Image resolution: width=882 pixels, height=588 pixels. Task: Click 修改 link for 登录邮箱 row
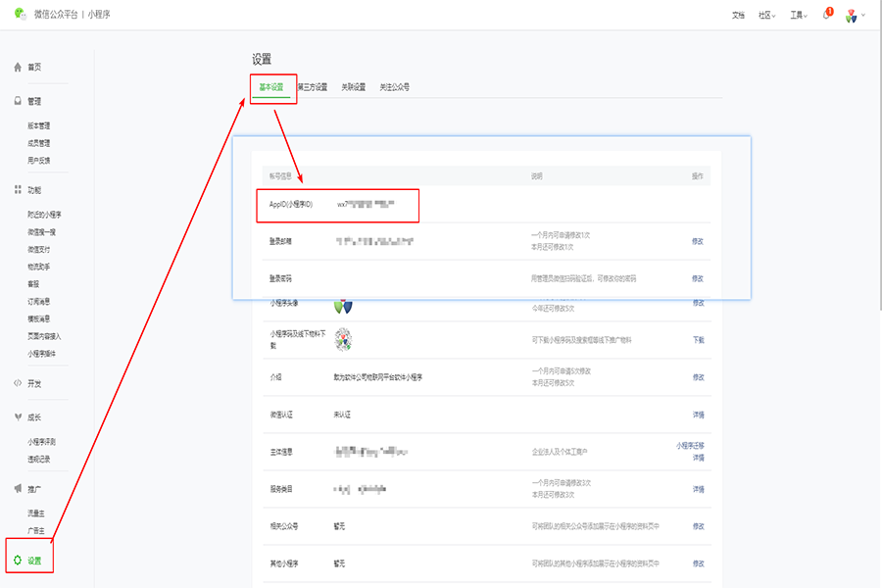click(x=698, y=241)
